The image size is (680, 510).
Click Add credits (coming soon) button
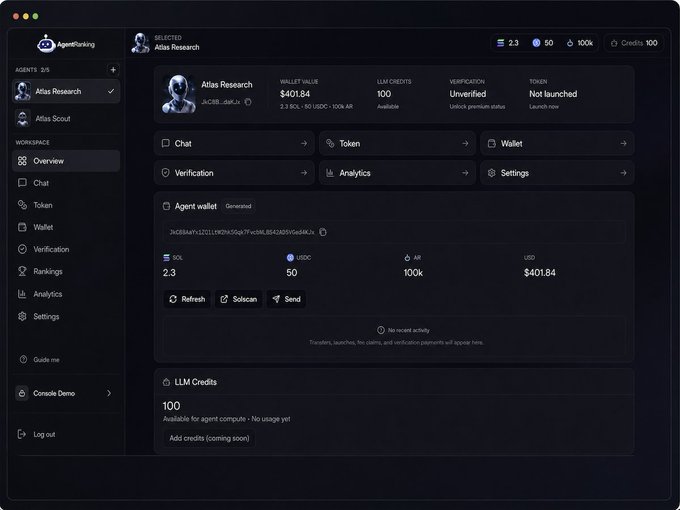[x=209, y=438]
